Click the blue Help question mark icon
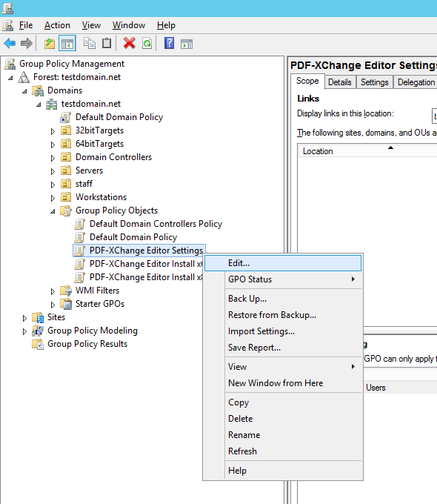This screenshot has width=437, height=504. pos(170,43)
